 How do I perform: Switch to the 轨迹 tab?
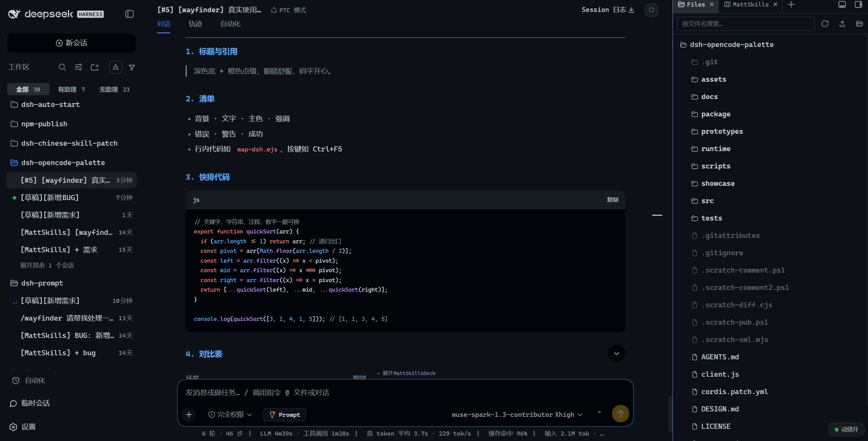(x=195, y=24)
